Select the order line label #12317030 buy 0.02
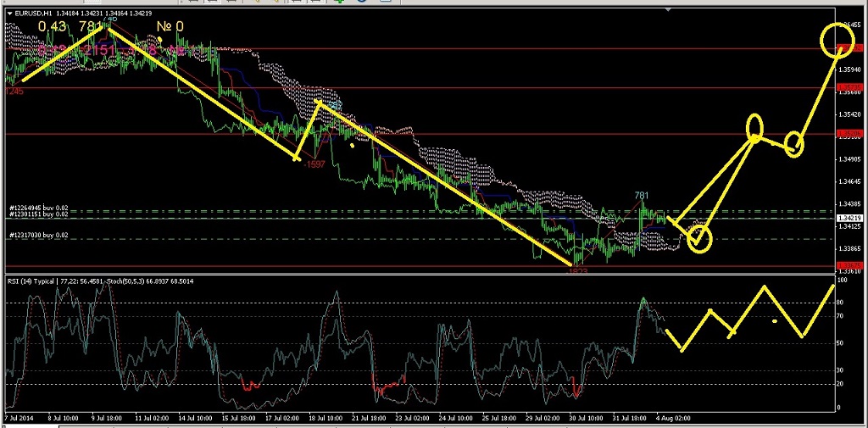The width and height of the screenshot is (868, 428). coord(37,235)
